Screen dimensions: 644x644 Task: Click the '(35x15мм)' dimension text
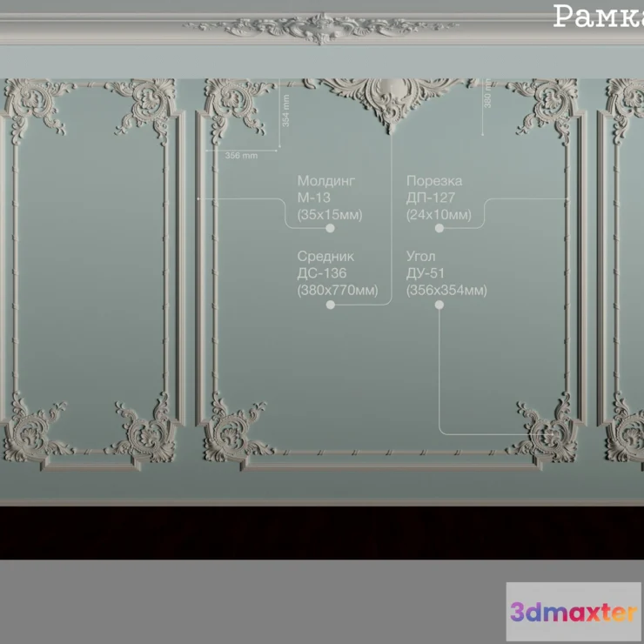point(330,215)
